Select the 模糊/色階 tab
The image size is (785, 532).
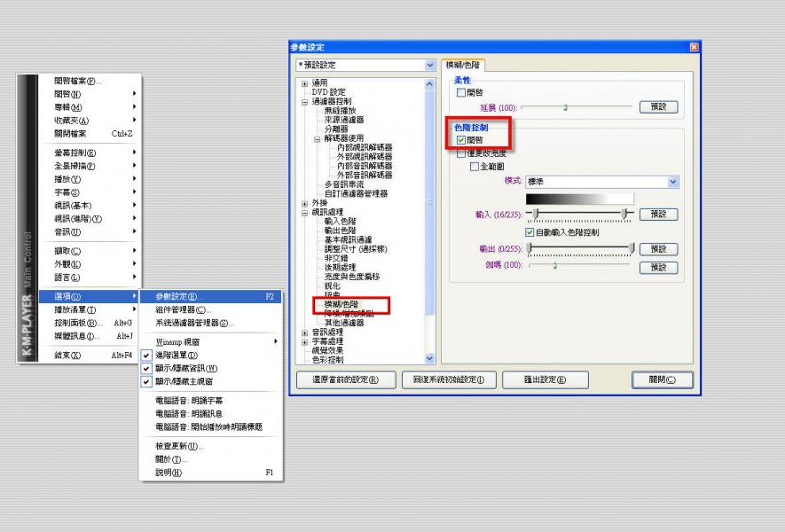point(463,65)
